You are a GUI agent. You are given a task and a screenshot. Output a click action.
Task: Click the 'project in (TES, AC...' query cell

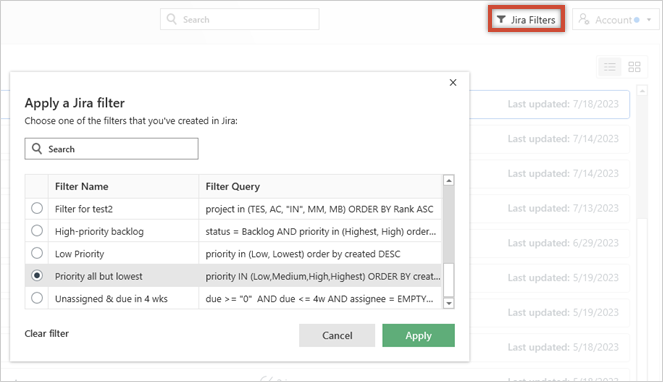click(x=320, y=209)
